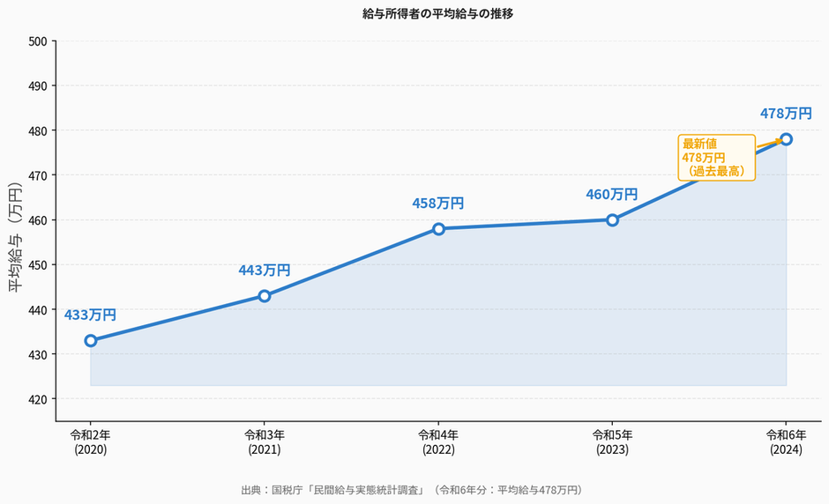Screen dimensions: 829x504
Task: Click the 出典 国税庁 source caption
Action: [x=414, y=490]
